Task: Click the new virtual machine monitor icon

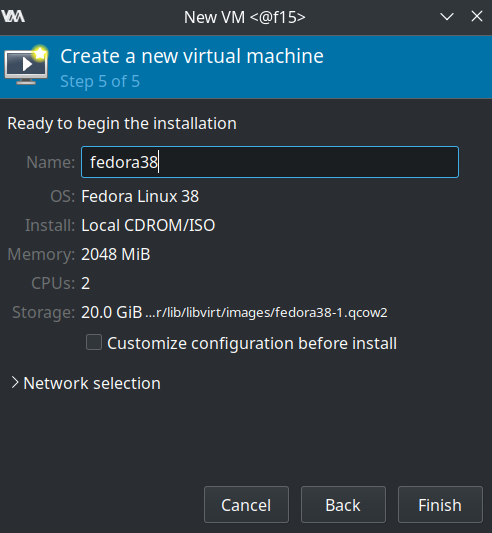Action: coord(26,65)
